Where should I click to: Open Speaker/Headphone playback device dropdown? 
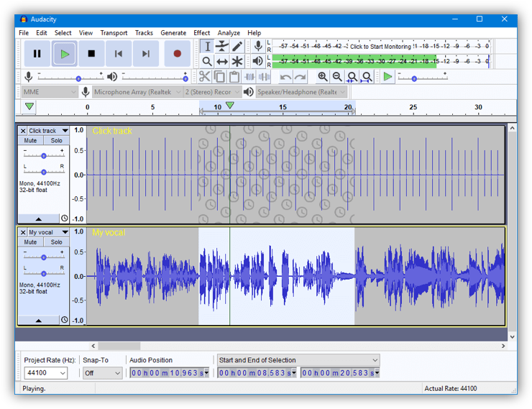tap(302, 92)
